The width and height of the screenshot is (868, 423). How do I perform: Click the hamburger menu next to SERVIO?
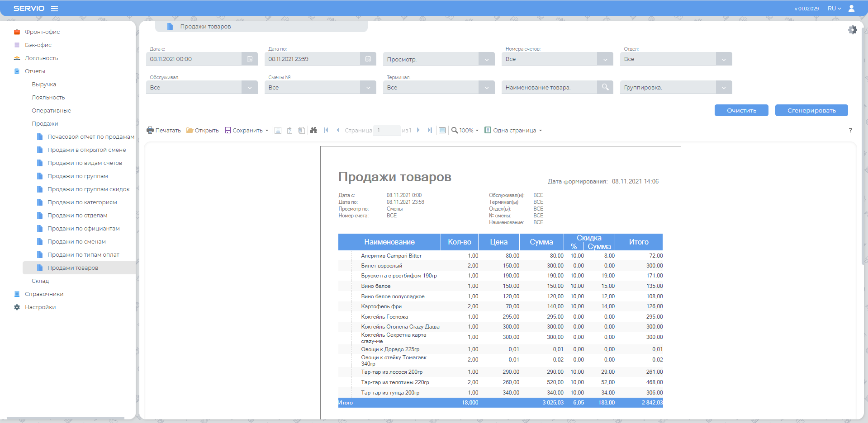(x=54, y=9)
